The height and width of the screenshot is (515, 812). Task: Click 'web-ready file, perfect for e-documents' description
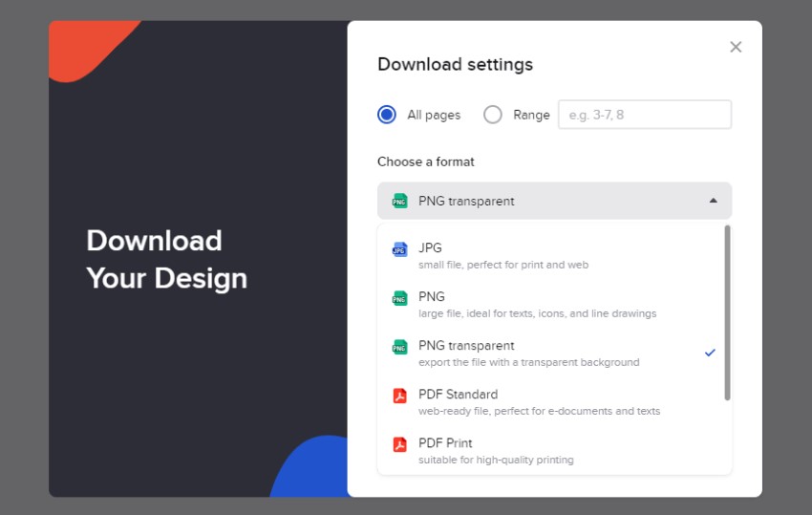[x=539, y=411]
